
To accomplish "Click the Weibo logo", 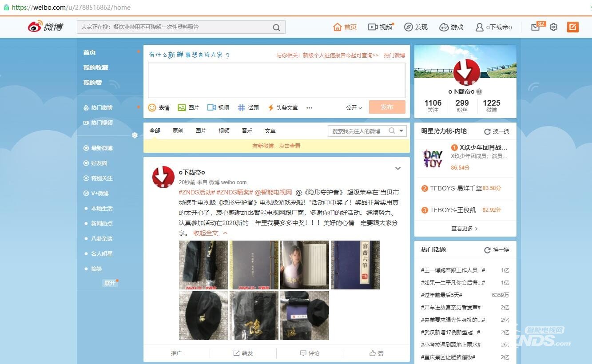I will tap(45, 27).
